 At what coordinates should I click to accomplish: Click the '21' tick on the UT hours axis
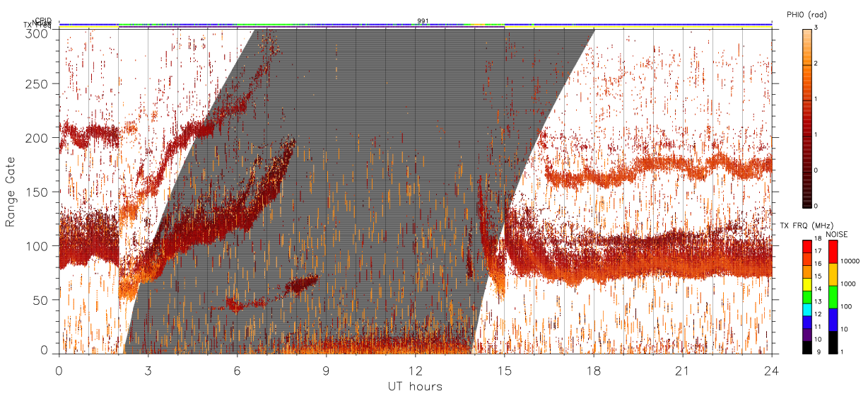pos(683,370)
